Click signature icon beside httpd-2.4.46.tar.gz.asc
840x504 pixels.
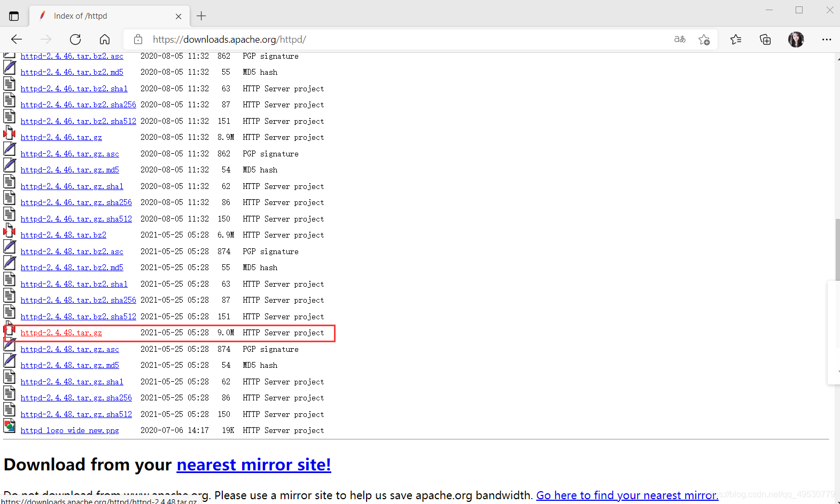pos(10,149)
